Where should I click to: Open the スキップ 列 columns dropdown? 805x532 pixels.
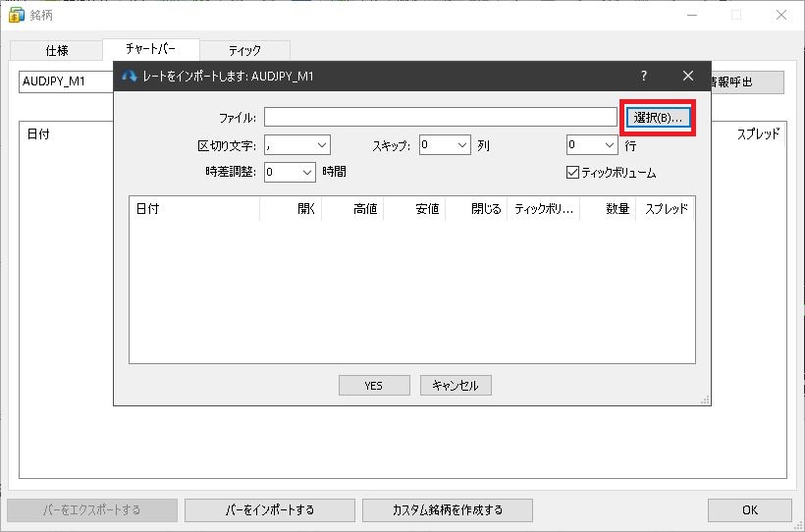tap(445, 145)
